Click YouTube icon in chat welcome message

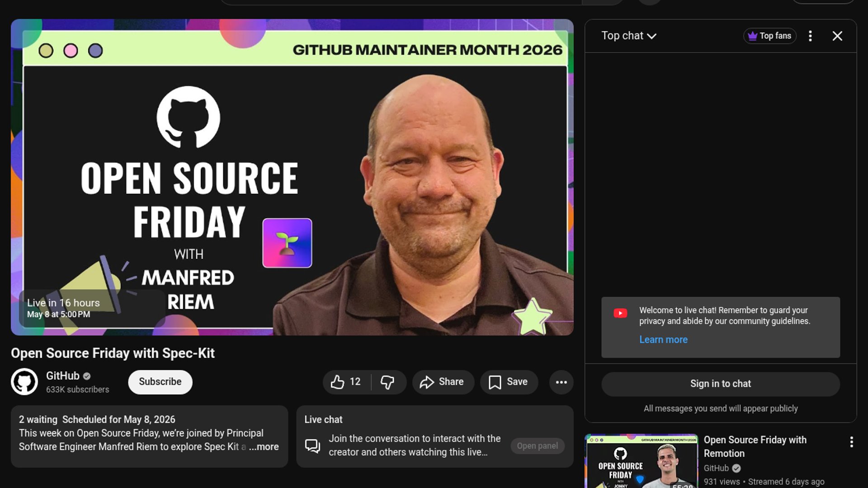click(x=620, y=313)
